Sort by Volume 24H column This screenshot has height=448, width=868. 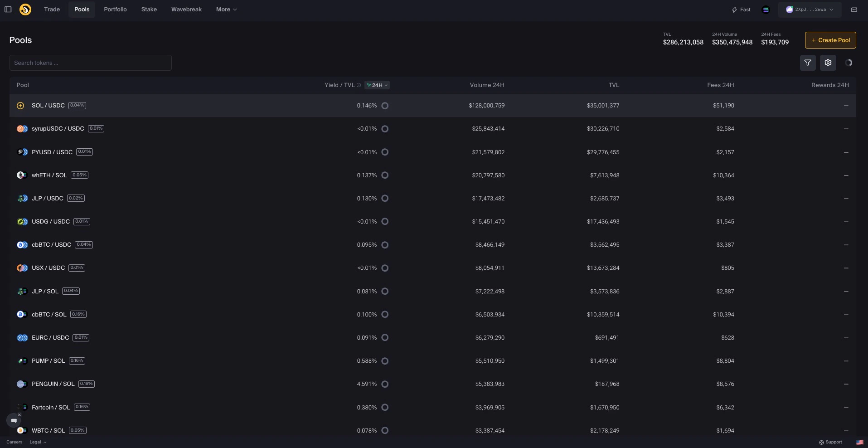pyautogui.click(x=487, y=85)
